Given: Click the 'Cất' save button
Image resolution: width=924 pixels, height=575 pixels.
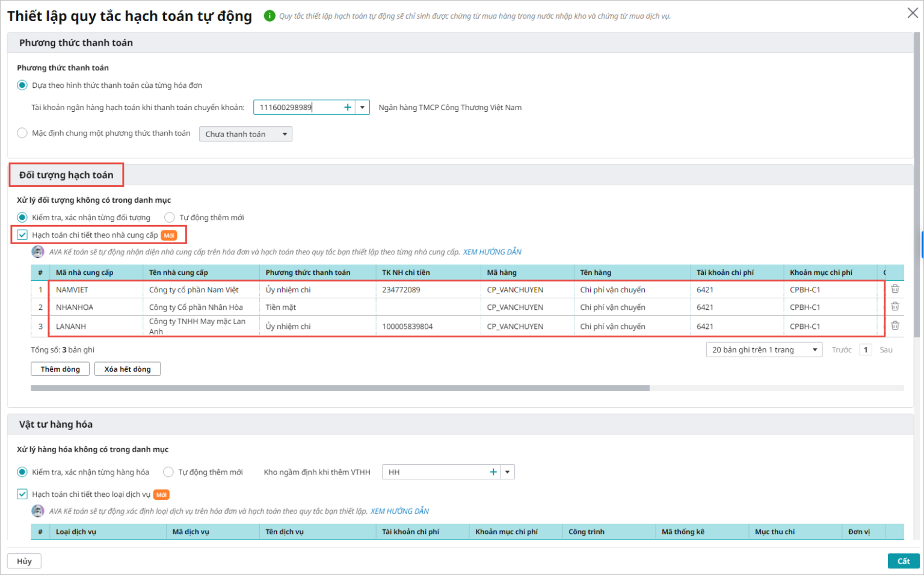Looking at the screenshot, I should coord(904,561).
